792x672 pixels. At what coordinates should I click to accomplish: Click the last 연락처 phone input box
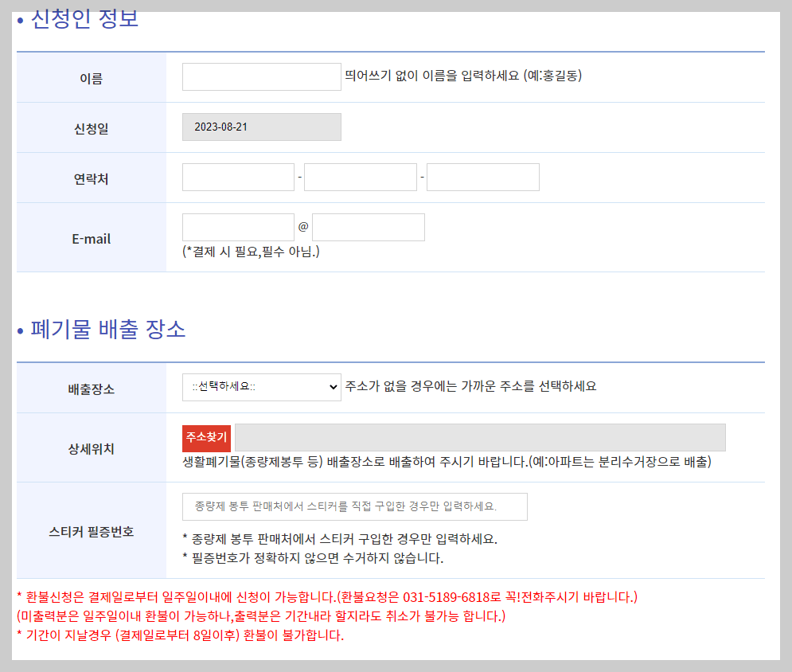[x=482, y=177]
